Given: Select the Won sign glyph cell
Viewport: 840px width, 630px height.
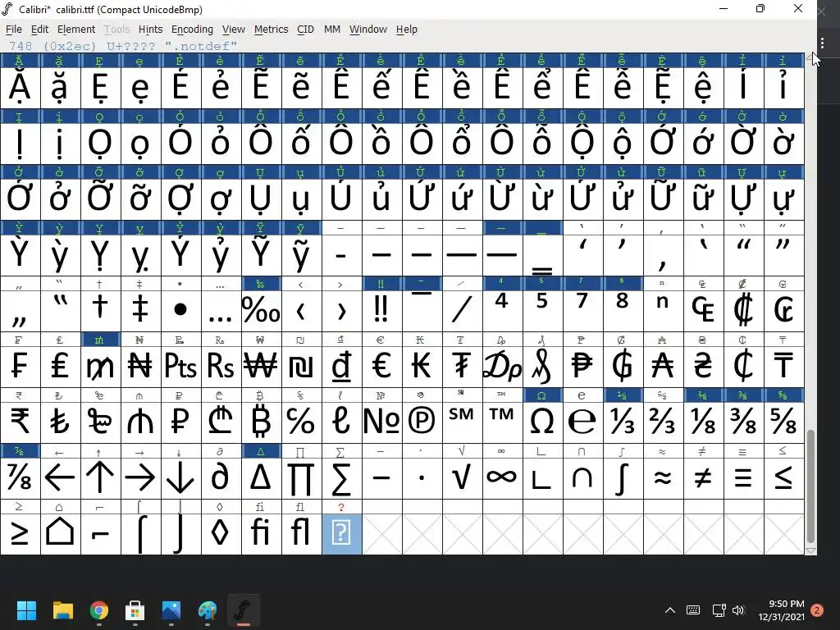Looking at the screenshot, I should tap(261, 367).
